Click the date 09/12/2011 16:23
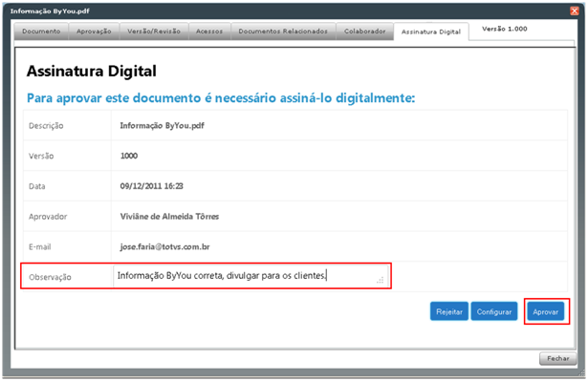Screen dimensions: 588x381 point(151,186)
